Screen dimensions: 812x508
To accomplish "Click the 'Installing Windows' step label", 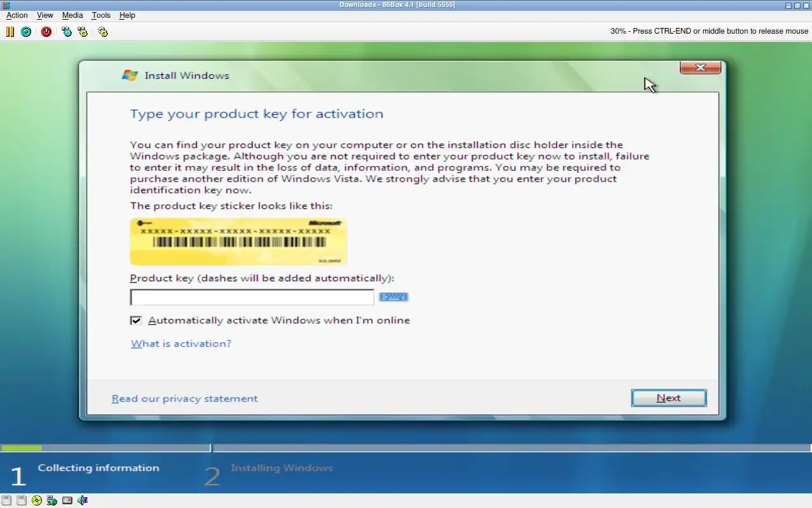I will tap(282, 468).
